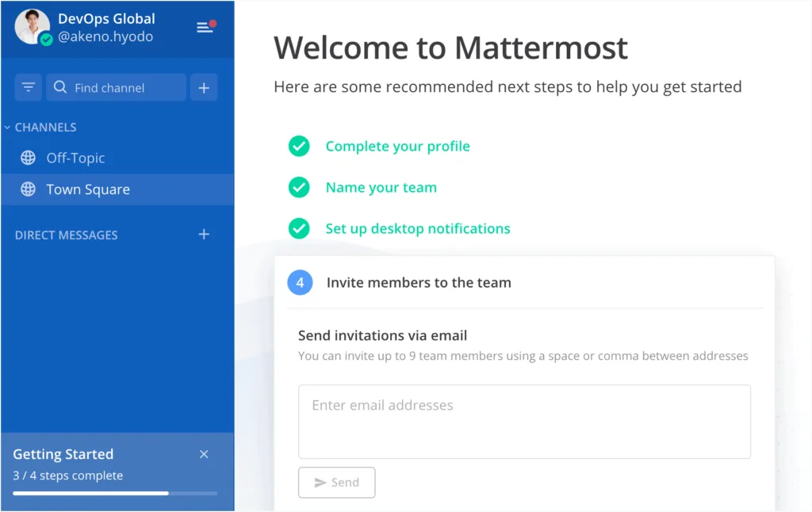Click the Getting Started progress bar
Screen dimensions: 812x512
tap(115, 493)
